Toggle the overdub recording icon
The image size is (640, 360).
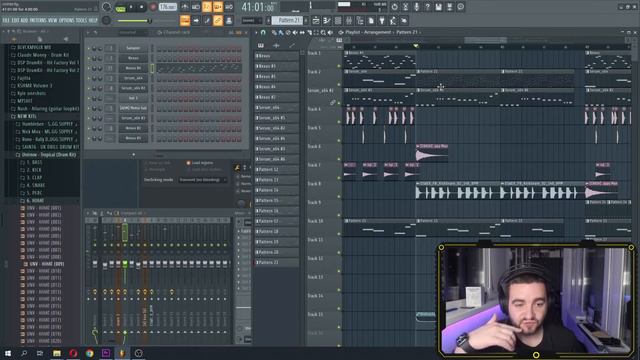(x=218, y=7)
